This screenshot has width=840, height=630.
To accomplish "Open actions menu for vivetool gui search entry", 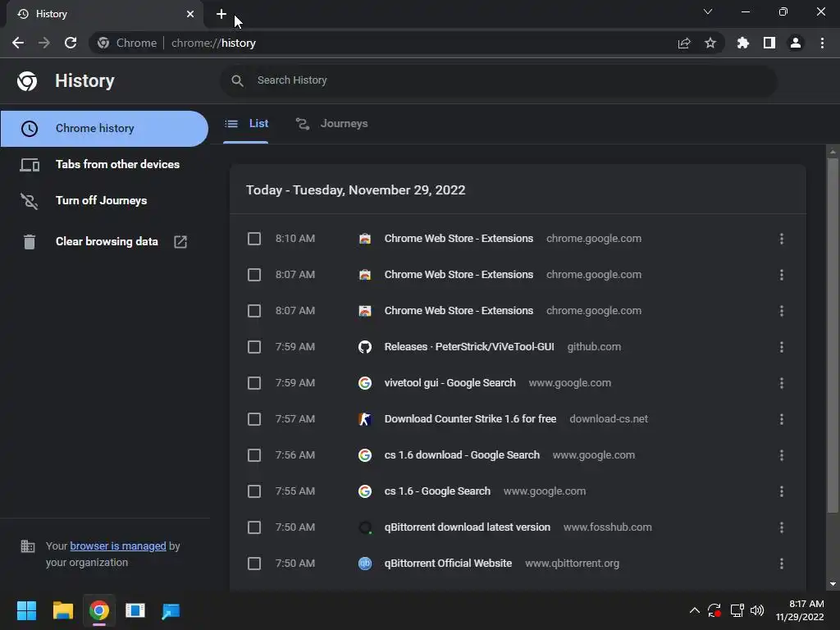I will pos(782,383).
